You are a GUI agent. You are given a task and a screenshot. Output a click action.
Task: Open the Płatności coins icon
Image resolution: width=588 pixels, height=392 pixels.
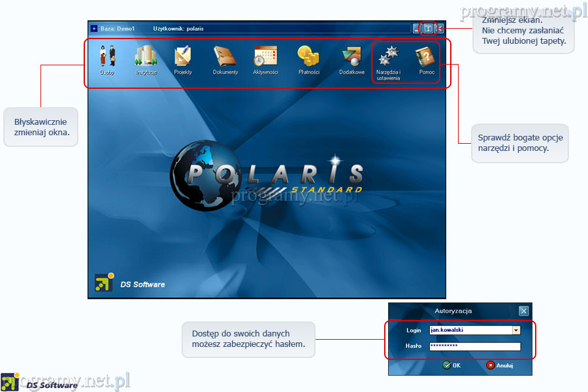pyautogui.click(x=308, y=57)
